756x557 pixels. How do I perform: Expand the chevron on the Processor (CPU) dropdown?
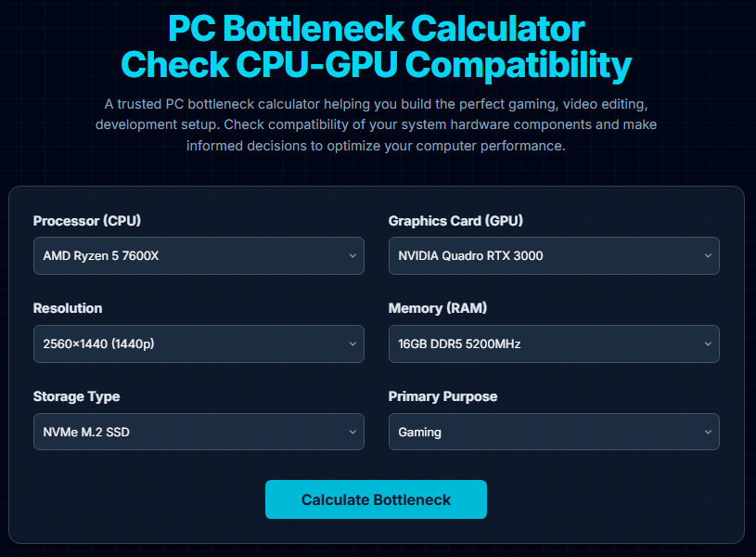pos(352,255)
